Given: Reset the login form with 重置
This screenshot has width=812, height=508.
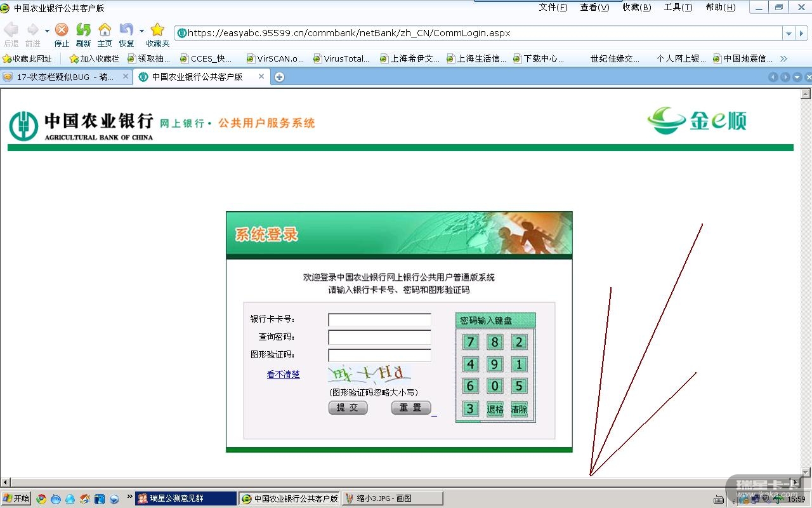Looking at the screenshot, I should (411, 408).
